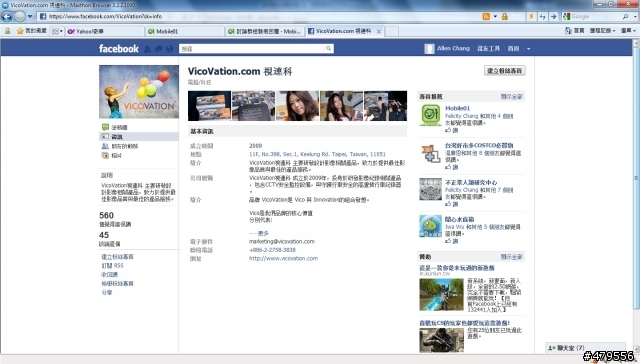Click the fantasy game ad image

click(x=442, y=295)
